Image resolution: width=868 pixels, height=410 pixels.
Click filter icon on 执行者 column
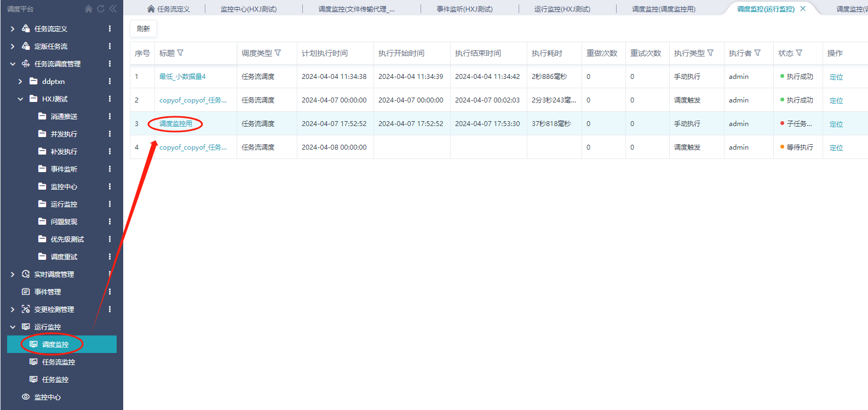click(x=757, y=53)
